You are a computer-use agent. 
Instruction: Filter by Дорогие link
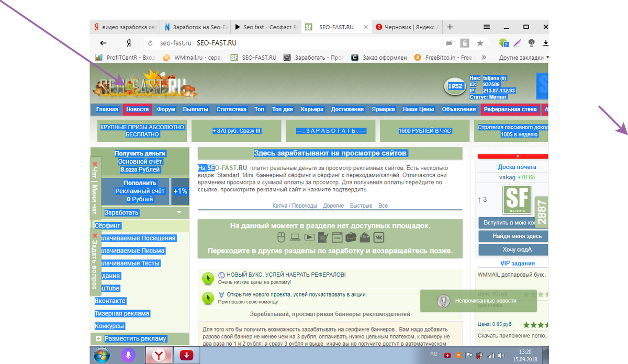click(333, 206)
